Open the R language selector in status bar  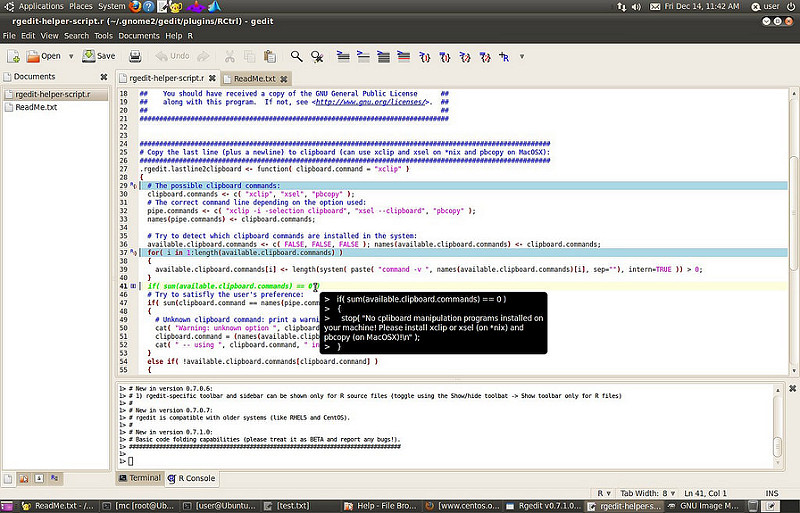(603, 493)
